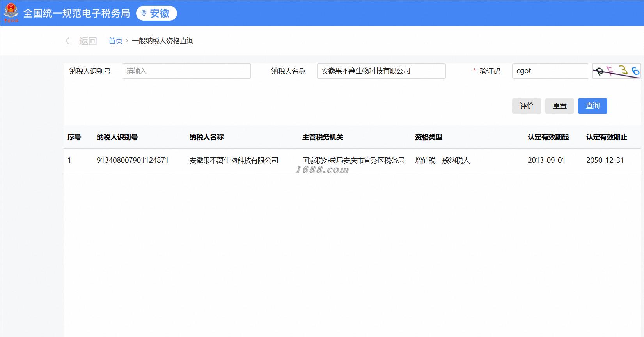
Task: Click the 纳税人识别号 label beside its input
Action: coord(90,71)
